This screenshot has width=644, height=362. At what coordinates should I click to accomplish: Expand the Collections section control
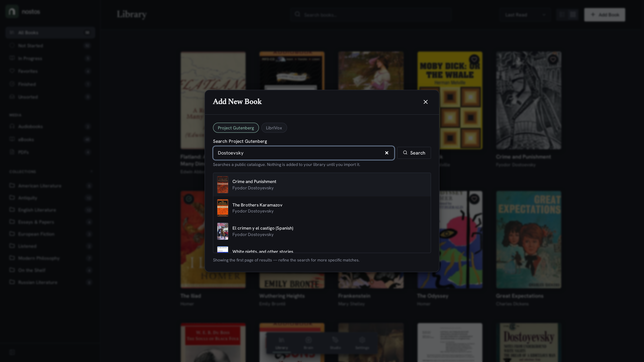91,172
